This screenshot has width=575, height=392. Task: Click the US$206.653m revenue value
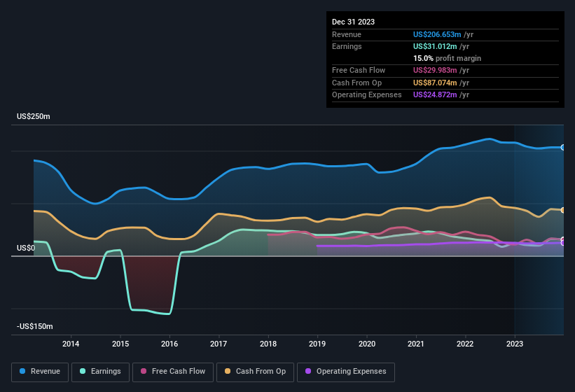pyautogui.click(x=437, y=34)
